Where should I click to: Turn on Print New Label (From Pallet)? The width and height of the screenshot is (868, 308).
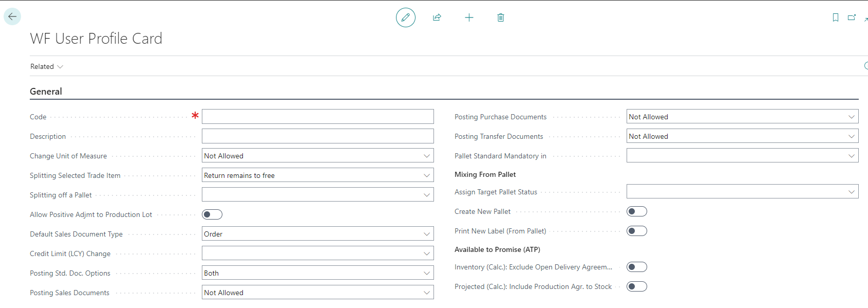636,231
